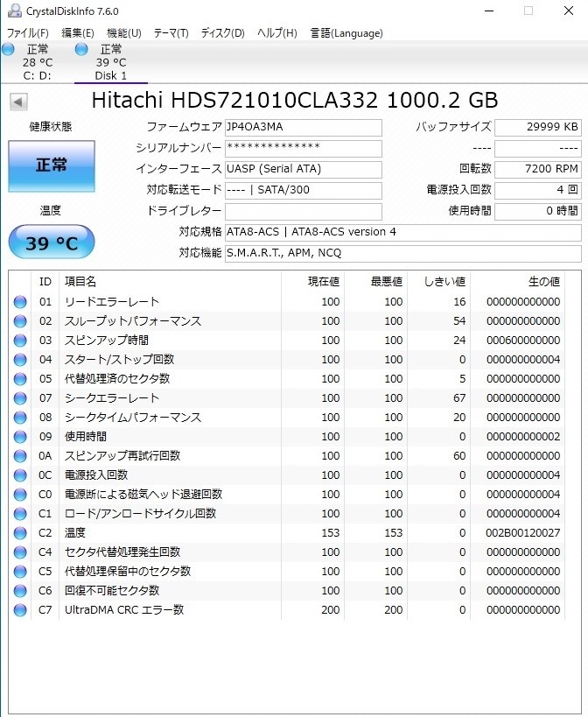Click status dot for C0 電源断による磁気ヘッド退避回数 row
The image size is (588, 717).
coord(20,495)
